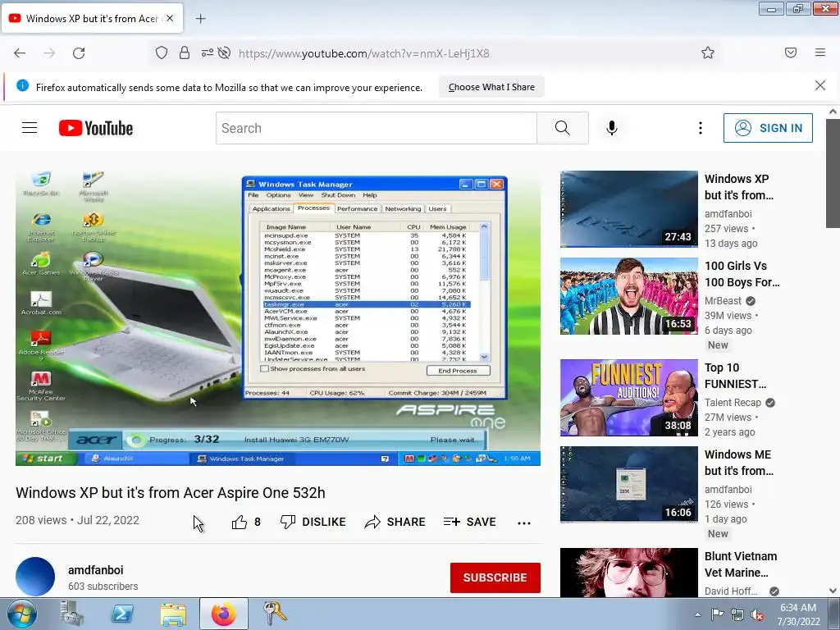The height and width of the screenshot is (630, 840).
Task: Open the amdfanboi channel name link
Action: tap(95, 570)
